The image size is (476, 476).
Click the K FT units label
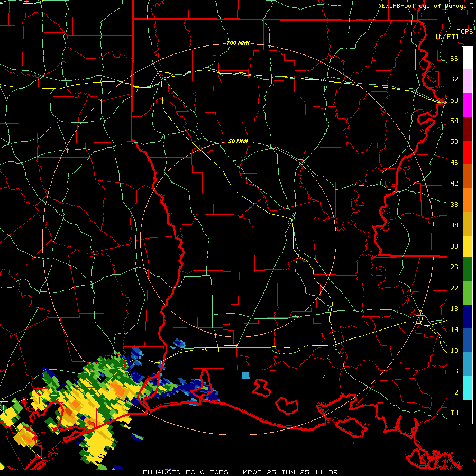(447, 36)
